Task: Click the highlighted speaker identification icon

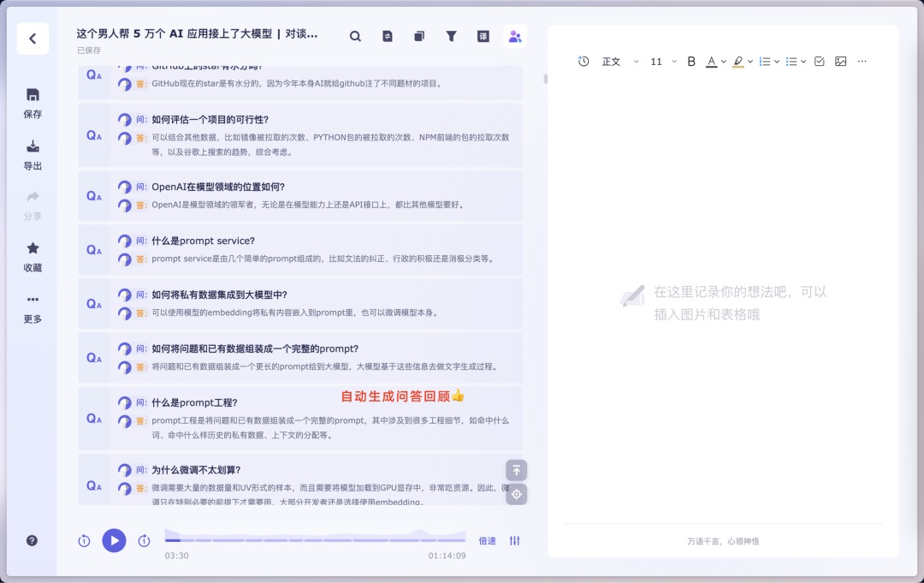Action: [515, 37]
